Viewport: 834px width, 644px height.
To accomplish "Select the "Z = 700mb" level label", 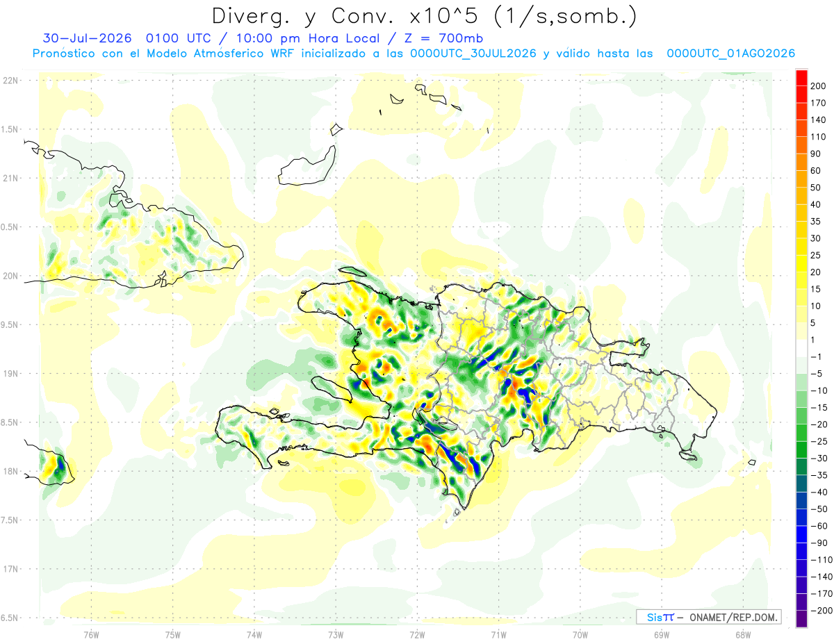I will click(x=444, y=38).
